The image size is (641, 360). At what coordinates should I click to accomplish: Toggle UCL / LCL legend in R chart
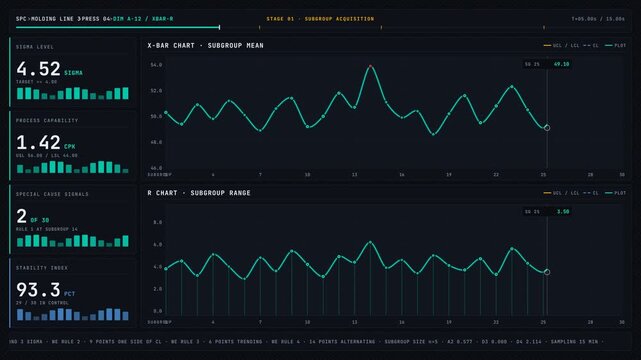[561, 193]
